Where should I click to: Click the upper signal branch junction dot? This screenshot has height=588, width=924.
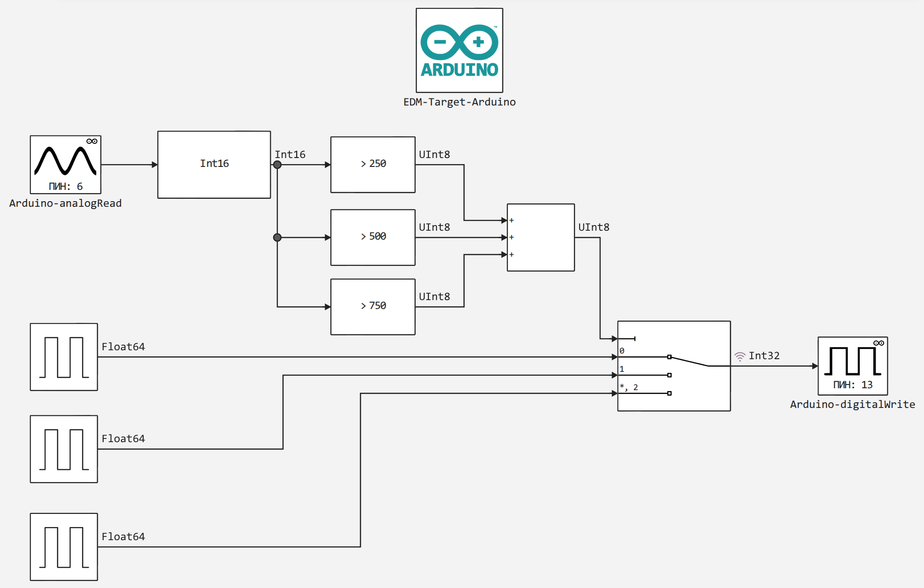[277, 165]
